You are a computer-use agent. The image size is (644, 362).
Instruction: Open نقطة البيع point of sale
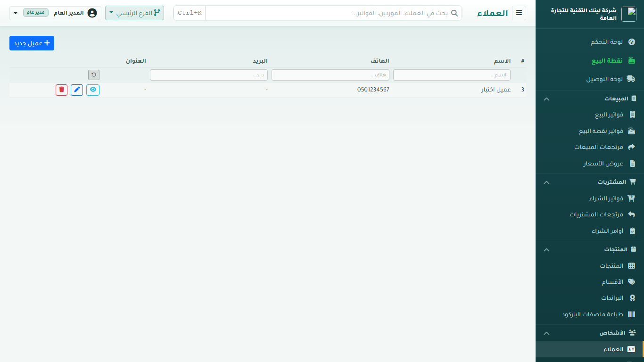589,61
